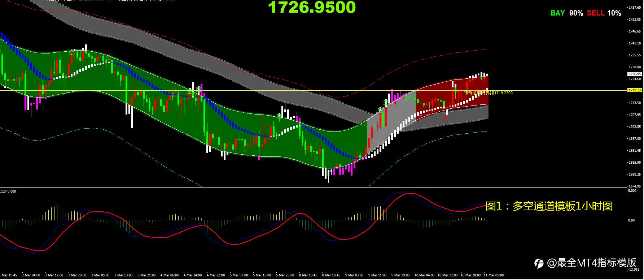Click time axis label 9 Mar 03:00
644x280 pixels.
point(355,275)
